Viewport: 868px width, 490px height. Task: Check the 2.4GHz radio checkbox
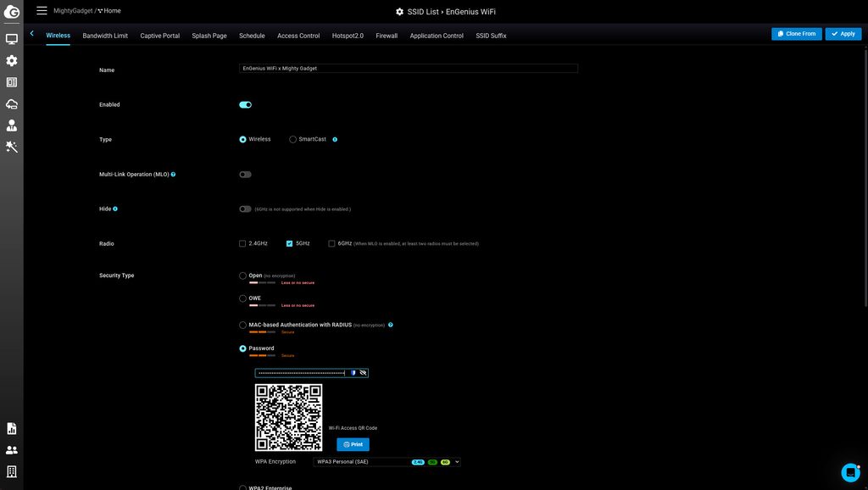[x=242, y=243]
